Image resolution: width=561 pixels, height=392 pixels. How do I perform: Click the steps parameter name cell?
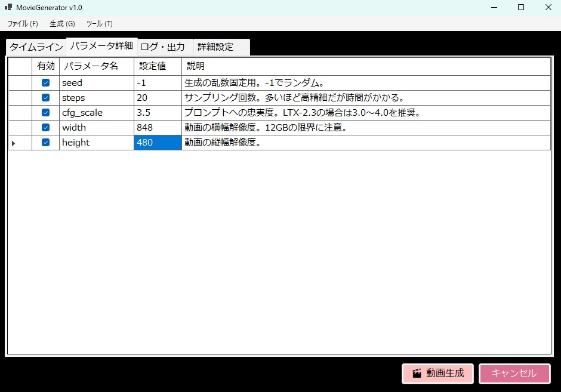click(x=97, y=98)
